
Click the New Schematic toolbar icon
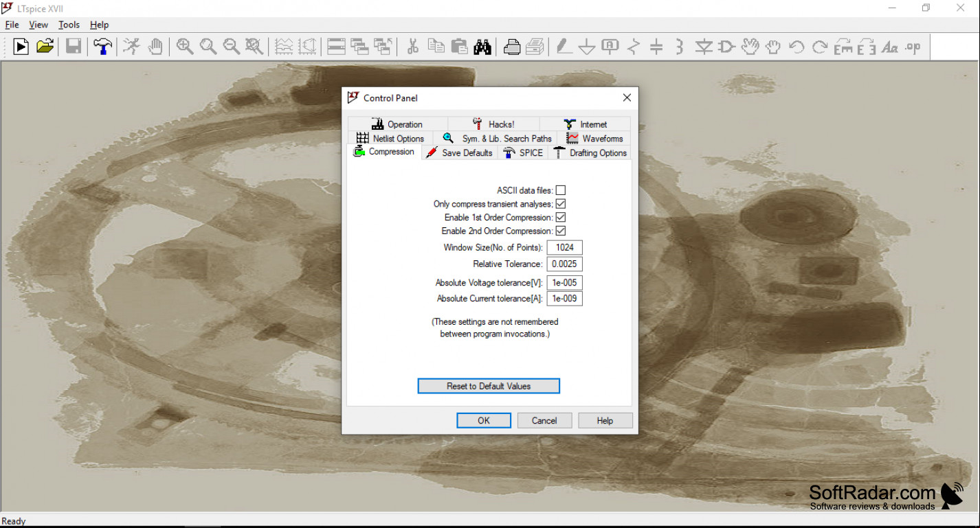pyautogui.click(x=21, y=47)
